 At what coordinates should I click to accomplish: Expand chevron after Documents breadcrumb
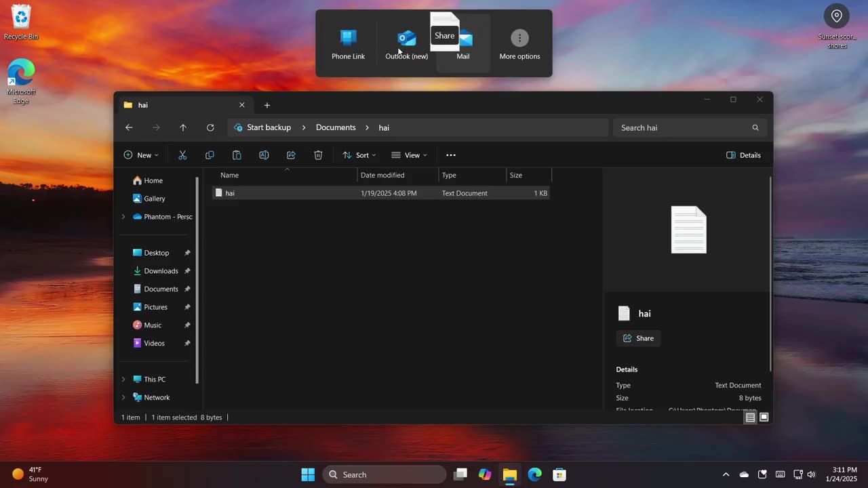[x=368, y=127]
